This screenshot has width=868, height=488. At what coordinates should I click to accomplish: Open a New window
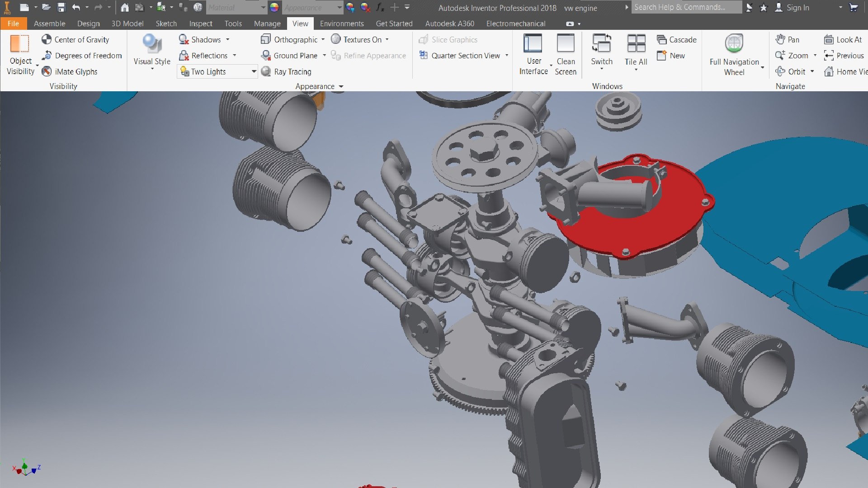point(671,56)
